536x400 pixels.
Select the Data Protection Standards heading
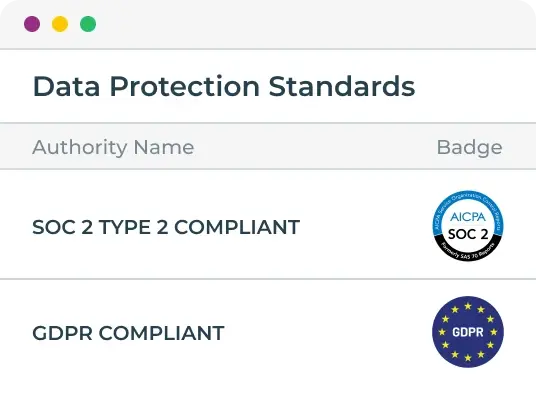click(224, 86)
